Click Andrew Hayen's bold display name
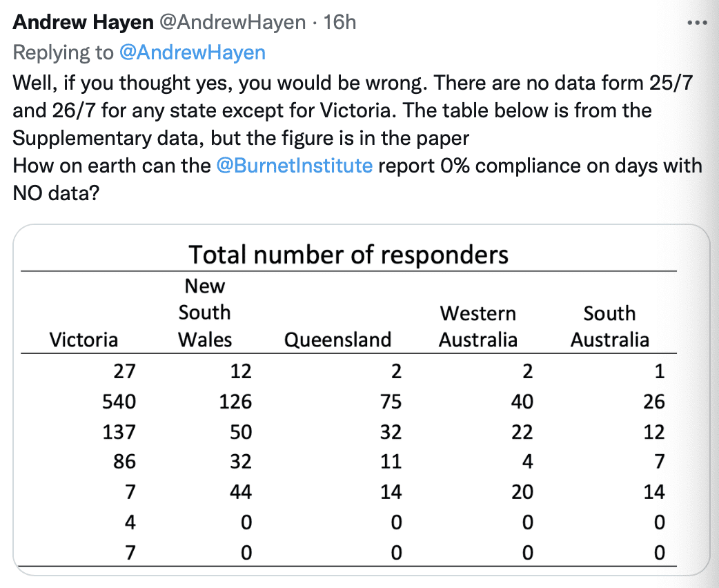 (x=83, y=21)
